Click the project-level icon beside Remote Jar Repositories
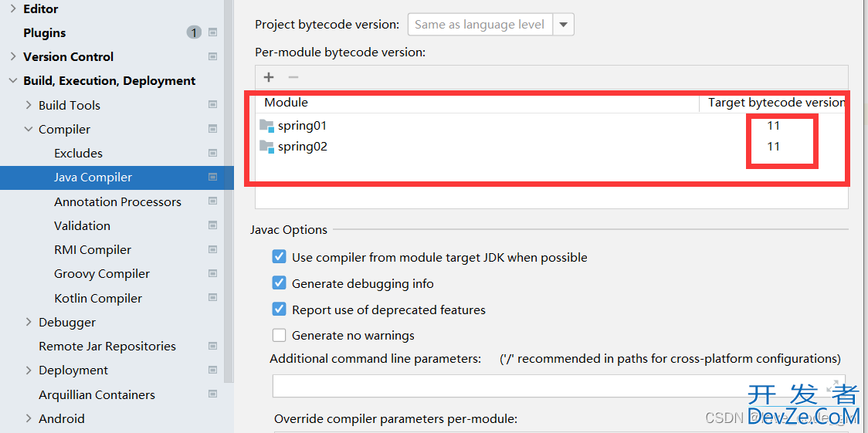 [x=212, y=347]
